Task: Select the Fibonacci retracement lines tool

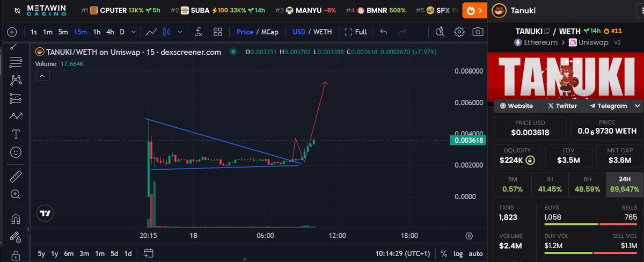Action: pyautogui.click(x=16, y=62)
